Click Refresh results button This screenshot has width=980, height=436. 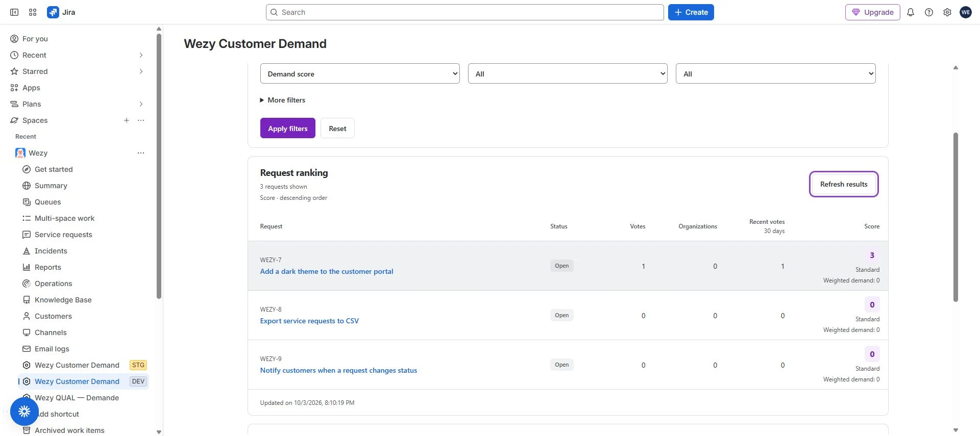point(844,184)
